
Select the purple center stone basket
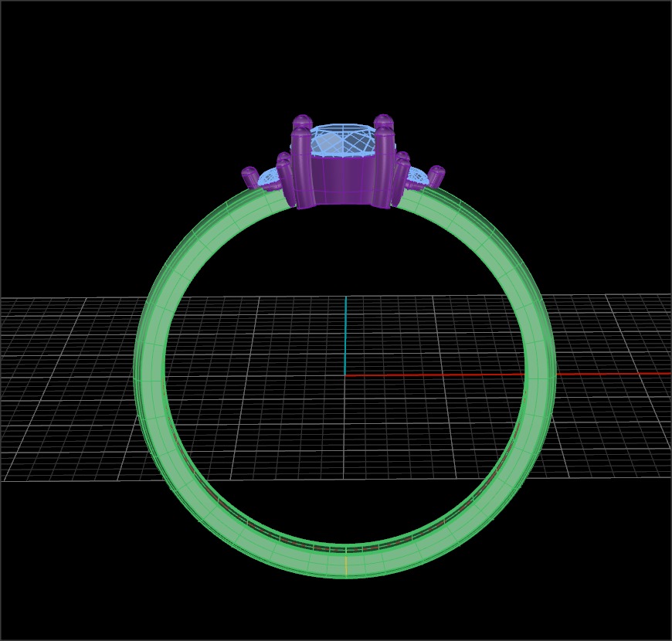pyautogui.click(x=342, y=180)
